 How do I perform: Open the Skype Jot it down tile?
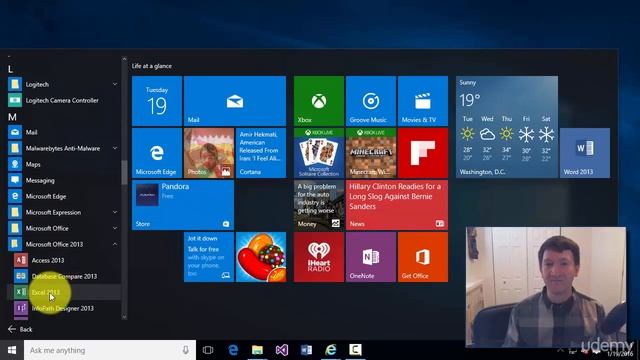tap(209, 257)
